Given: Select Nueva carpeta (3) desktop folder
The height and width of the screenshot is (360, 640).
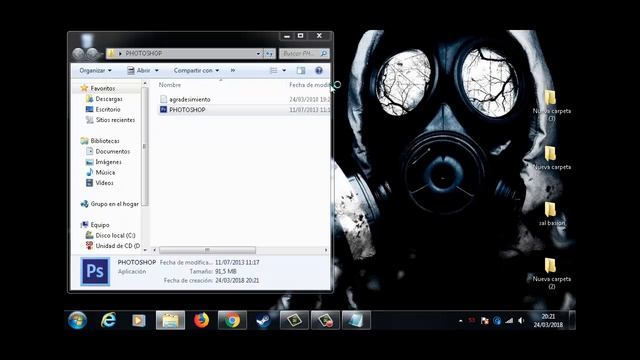Looking at the screenshot, I should [551, 105].
